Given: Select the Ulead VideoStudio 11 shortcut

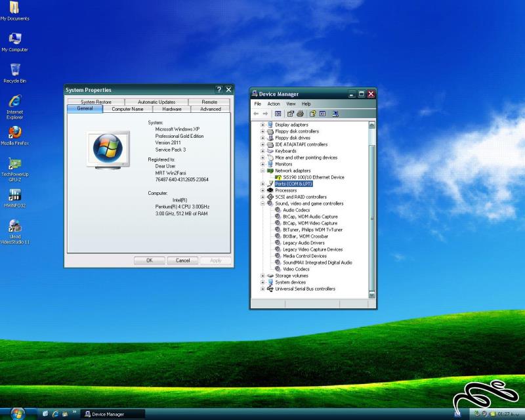Looking at the screenshot, I should [x=14, y=232].
